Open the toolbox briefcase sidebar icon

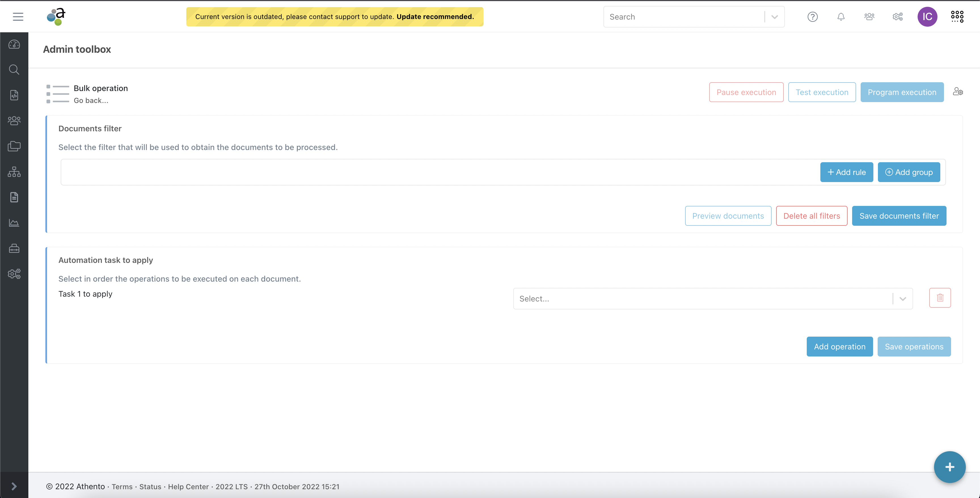[x=14, y=248]
